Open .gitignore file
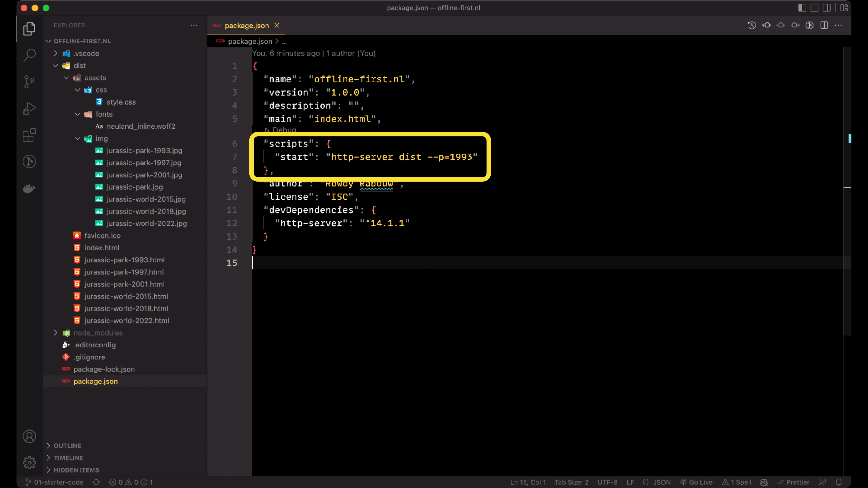Screen dimensions: 868x488 click(89, 357)
